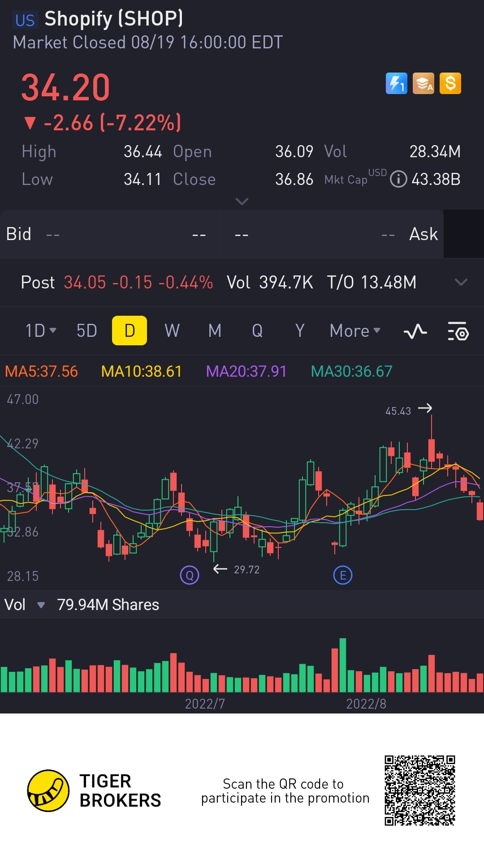
Task: Tap the purple Q quarterly marker
Action: tap(190, 575)
